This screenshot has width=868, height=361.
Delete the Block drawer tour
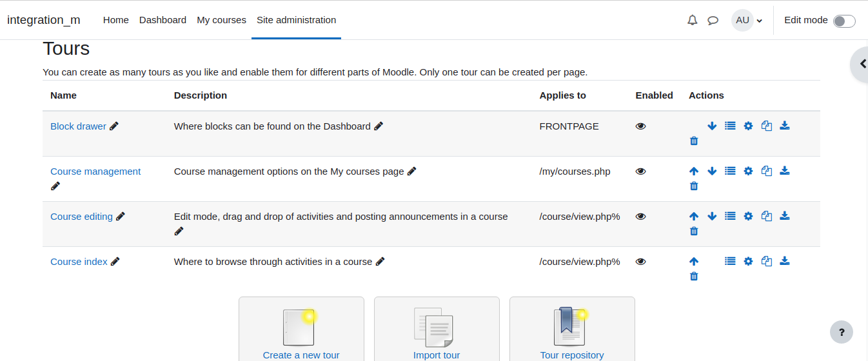(x=694, y=141)
